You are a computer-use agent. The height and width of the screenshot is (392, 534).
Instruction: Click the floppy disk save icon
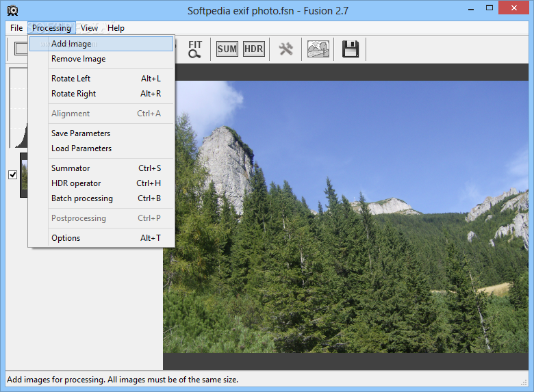pos(350,49)
